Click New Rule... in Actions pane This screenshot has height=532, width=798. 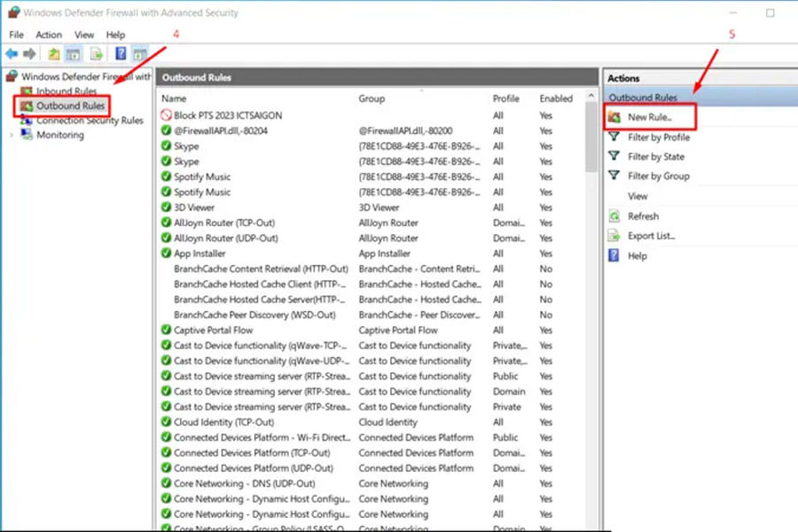click(650, 117)
